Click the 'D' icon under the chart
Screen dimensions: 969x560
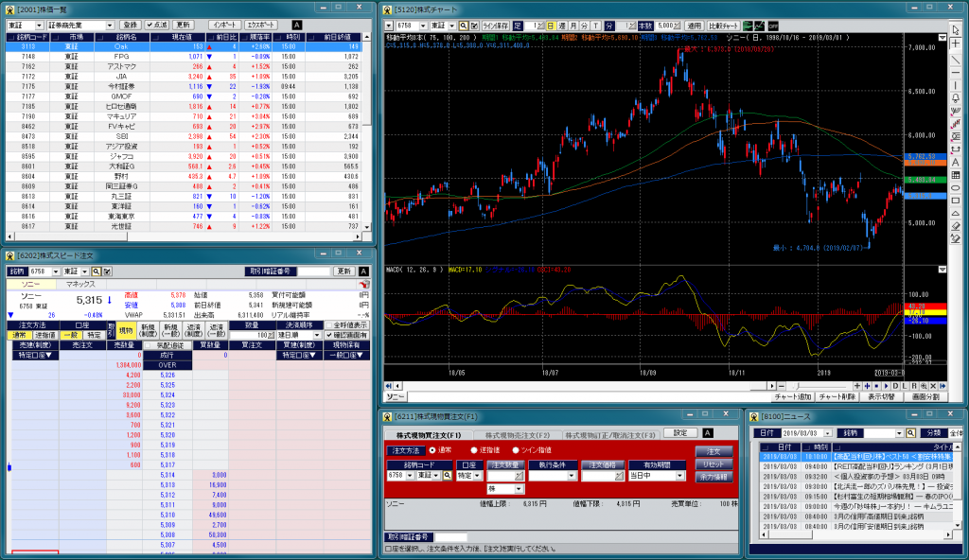895,386
